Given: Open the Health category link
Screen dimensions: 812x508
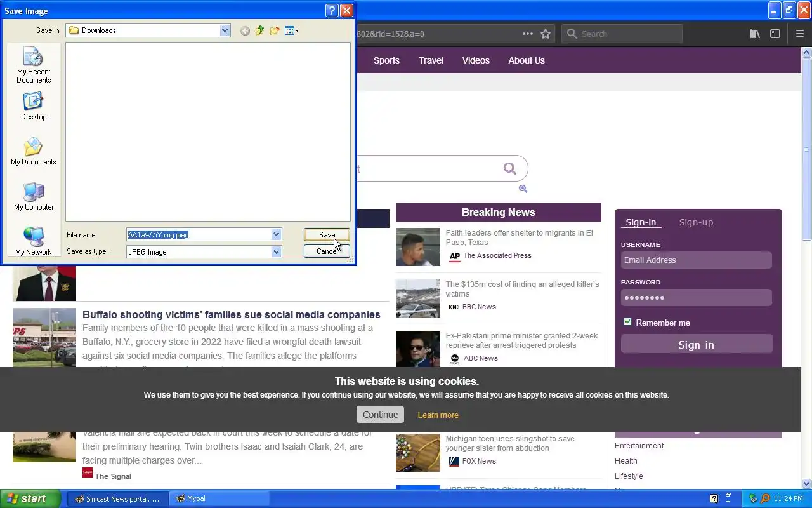Looking at the screenshot, I should coord(625,461).
